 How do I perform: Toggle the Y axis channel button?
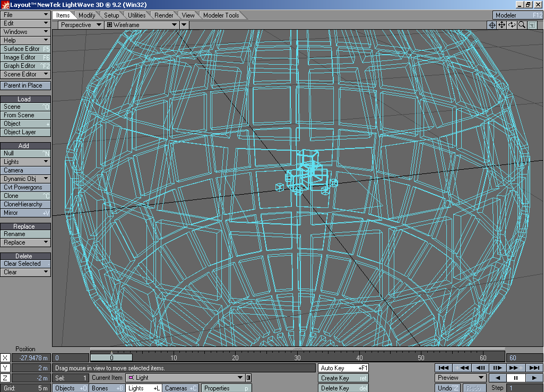(x=5, y=368)
